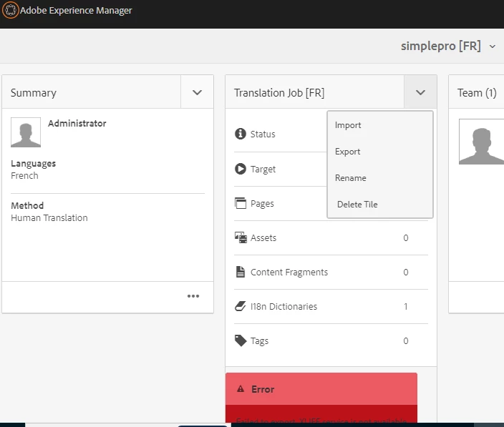Click the Tags label icon
Screen dimensions: 504x427
[x=241, y=340]
